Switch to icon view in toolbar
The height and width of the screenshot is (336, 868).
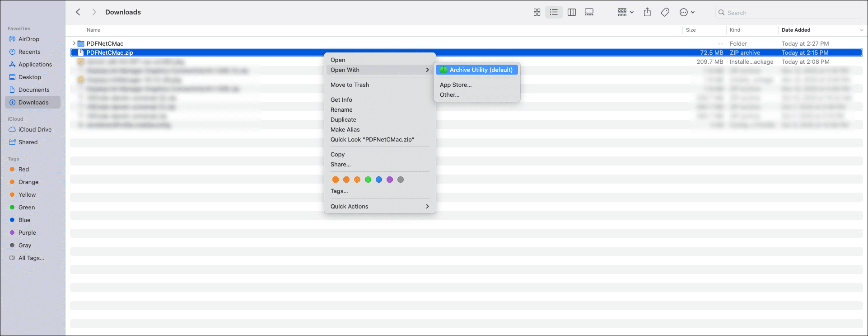coord(537,13)
